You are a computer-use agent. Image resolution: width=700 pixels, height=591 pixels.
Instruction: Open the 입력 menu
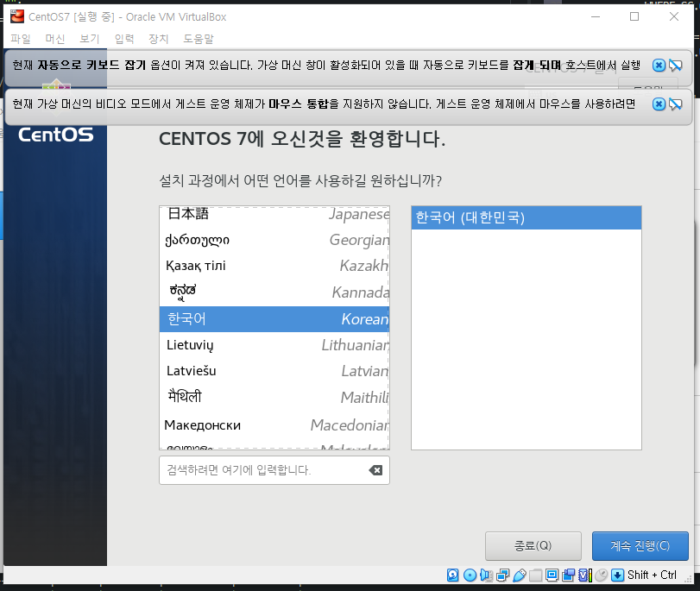tap(124, 39)
